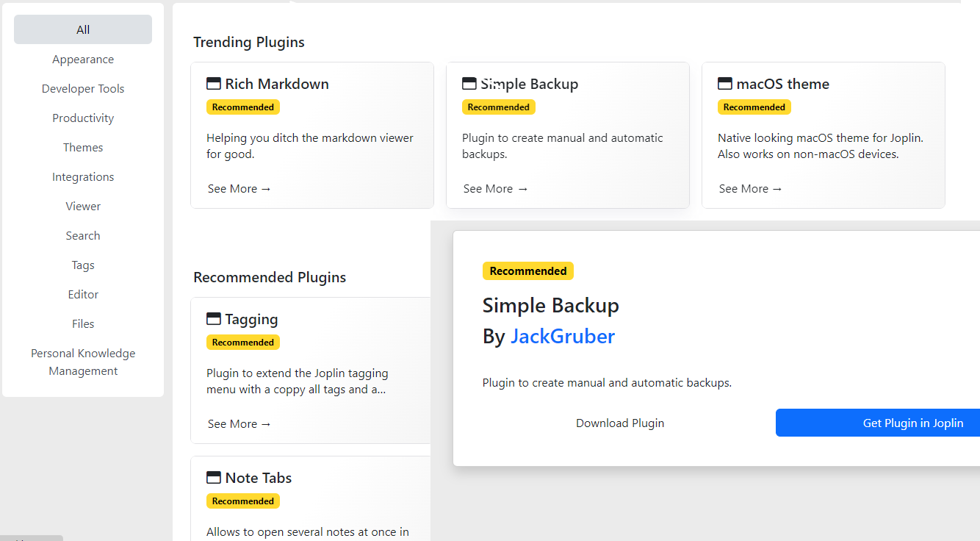This screenshot has width=980, height=541.
Task: Click the Trending Plugins heading
Action: pos(249,42)
